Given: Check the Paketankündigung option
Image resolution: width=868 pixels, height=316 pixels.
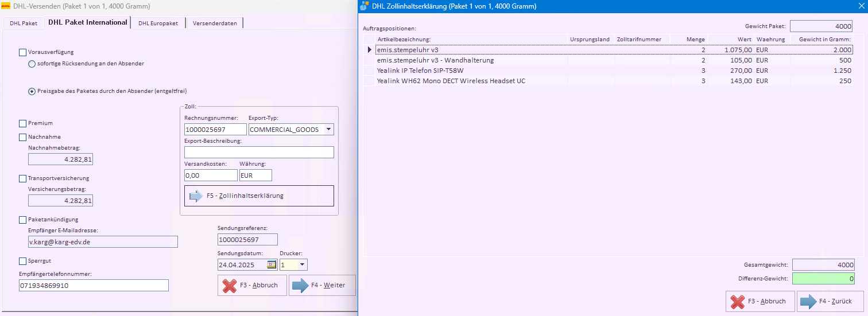Looking at the screenshot, I should 23,220.
